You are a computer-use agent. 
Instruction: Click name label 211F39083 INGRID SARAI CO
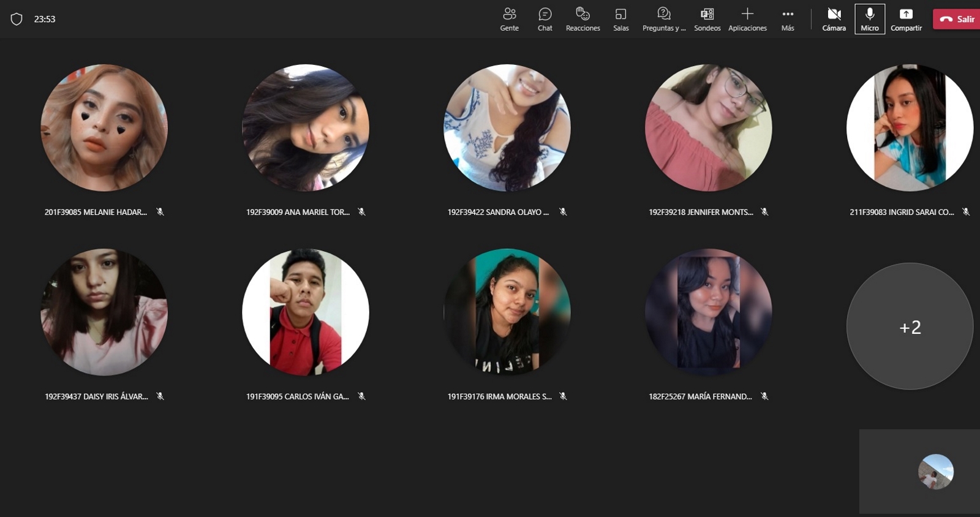[x=902, y=213]
